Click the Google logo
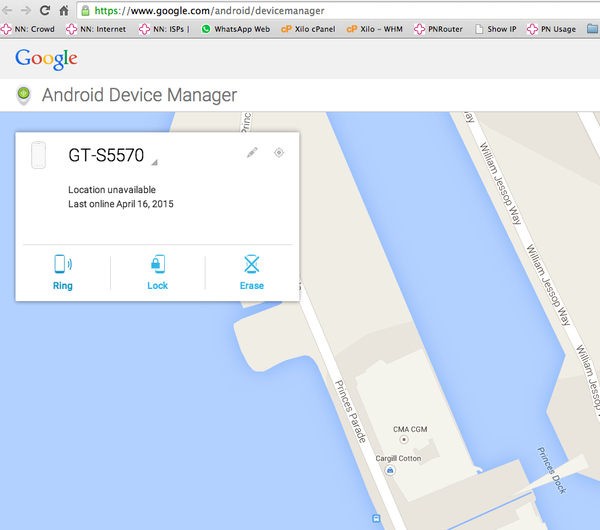600x530 pixels. (x=46, y=59)
